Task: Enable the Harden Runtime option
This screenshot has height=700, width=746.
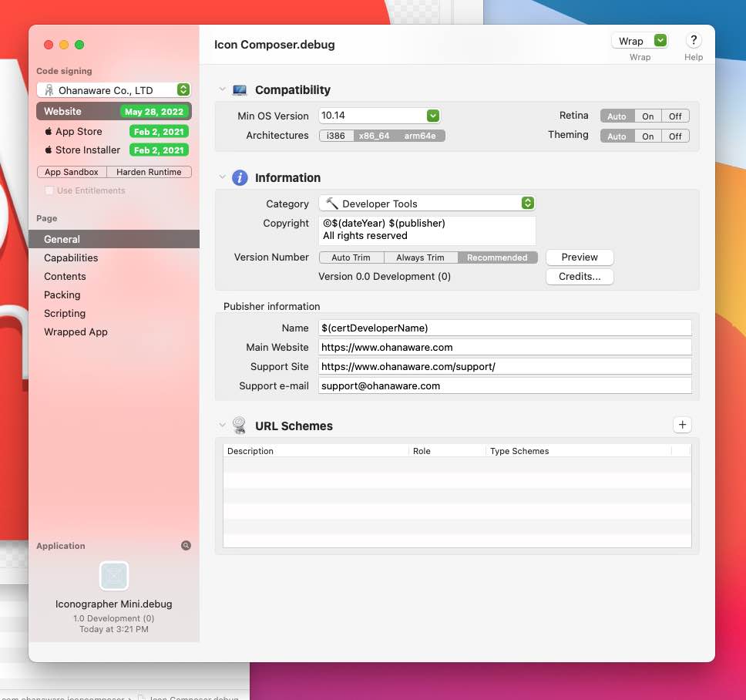Action: pyautogui.click(x=149, y=172)
